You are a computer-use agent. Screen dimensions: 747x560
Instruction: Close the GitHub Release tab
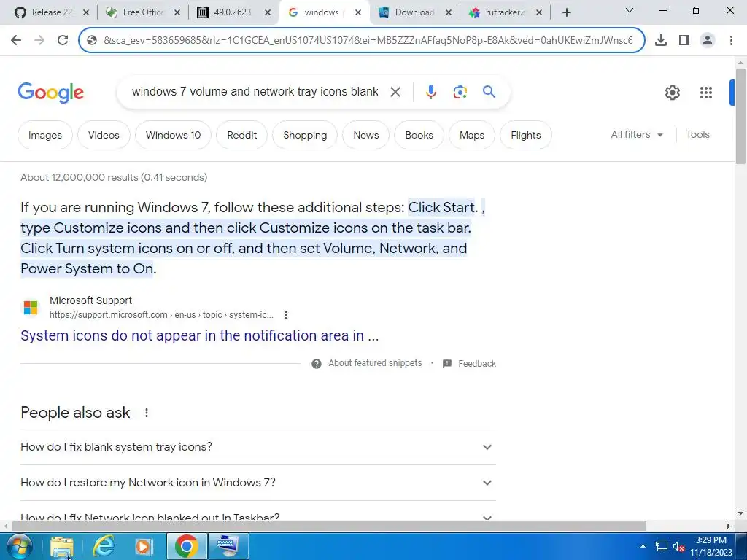tap(86, 12)
